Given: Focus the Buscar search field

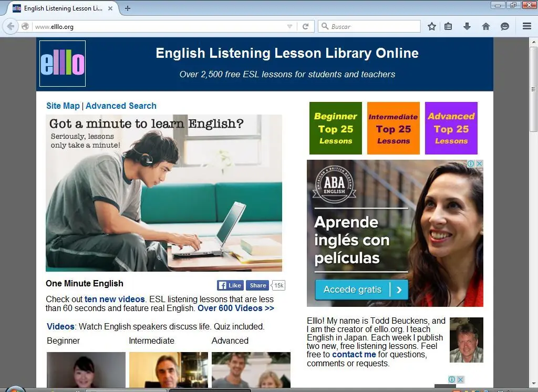Looking at the screenshot, I should click(x=369, y=26).
